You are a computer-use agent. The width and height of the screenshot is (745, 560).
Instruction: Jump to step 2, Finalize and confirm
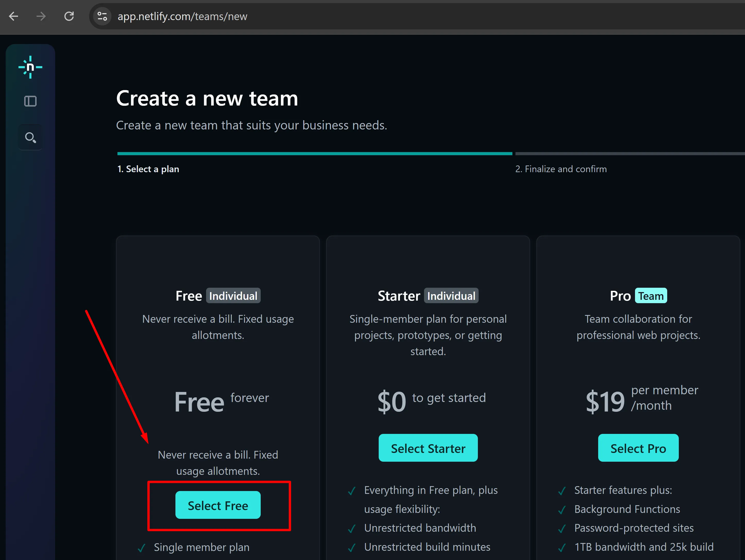[x=561, y=169]
